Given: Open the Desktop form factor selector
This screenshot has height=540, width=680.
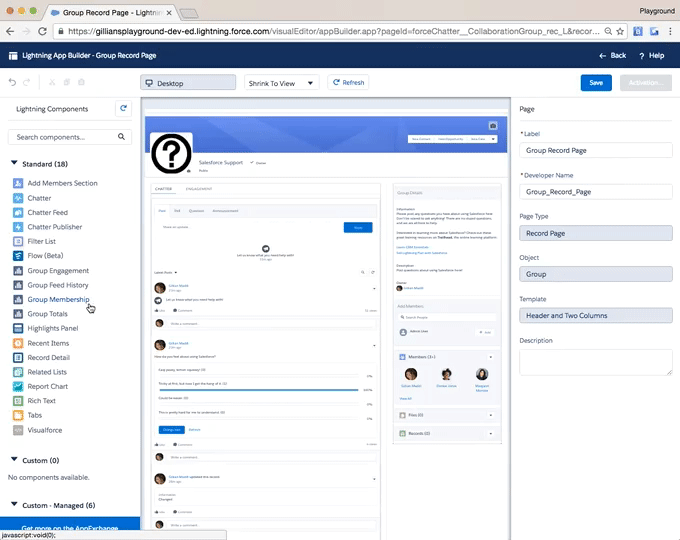Looking at the screenshot, I should pyautogui.click(x=188, y=83).
